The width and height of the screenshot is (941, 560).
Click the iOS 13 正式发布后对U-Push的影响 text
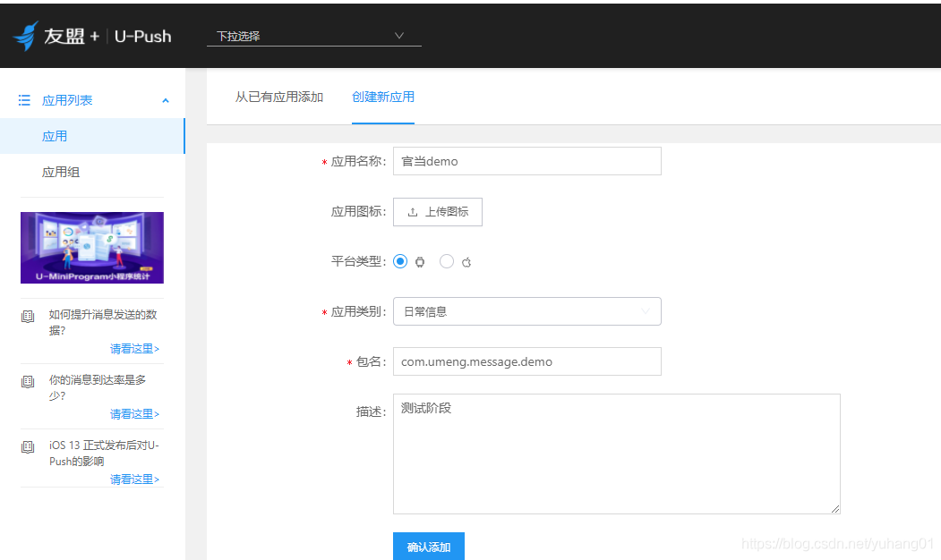click(x=104, y=454)
